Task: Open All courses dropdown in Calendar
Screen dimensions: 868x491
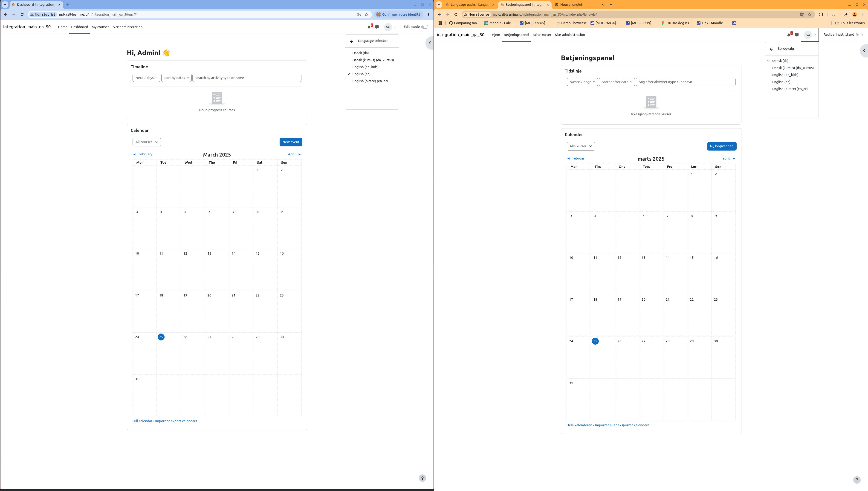Action: point(147,142)
